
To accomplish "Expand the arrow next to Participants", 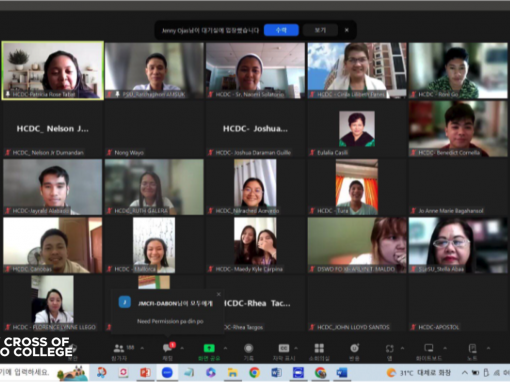I will (x=142, y=348).
